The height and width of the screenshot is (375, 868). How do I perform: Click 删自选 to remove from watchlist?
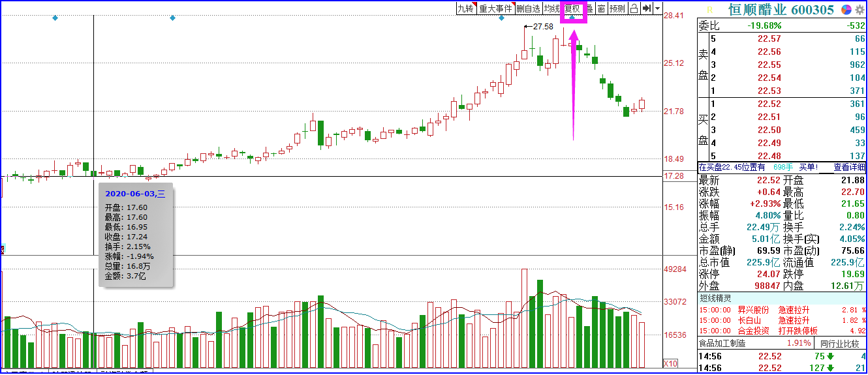tap(528, 8)
